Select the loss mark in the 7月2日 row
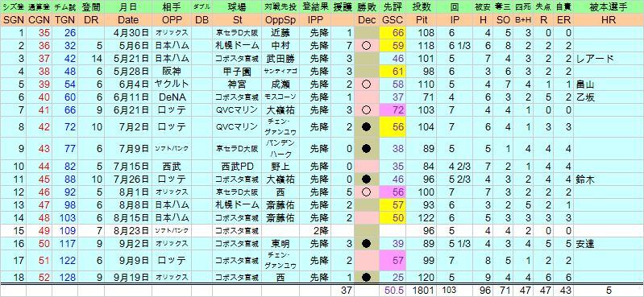Screen dimensions: 644x297 (367, 127)
